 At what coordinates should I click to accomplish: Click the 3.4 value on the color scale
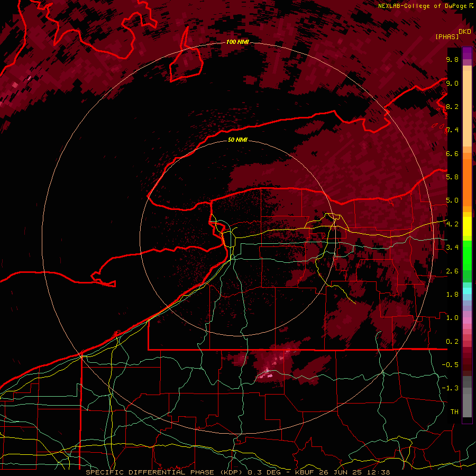[452, 248]
